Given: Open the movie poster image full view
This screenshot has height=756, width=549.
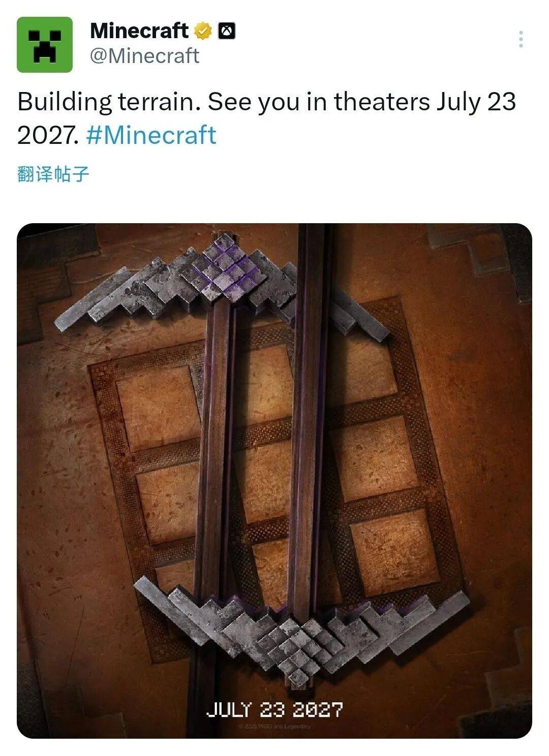Looking at the screenshot, I should [x=274, y=481].
